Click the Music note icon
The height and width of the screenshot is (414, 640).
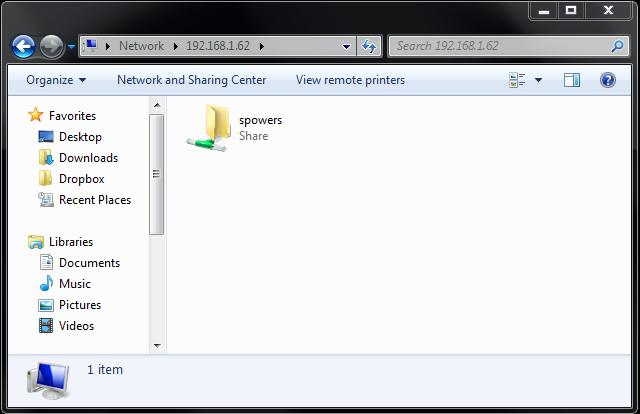(x=46, y=283)
